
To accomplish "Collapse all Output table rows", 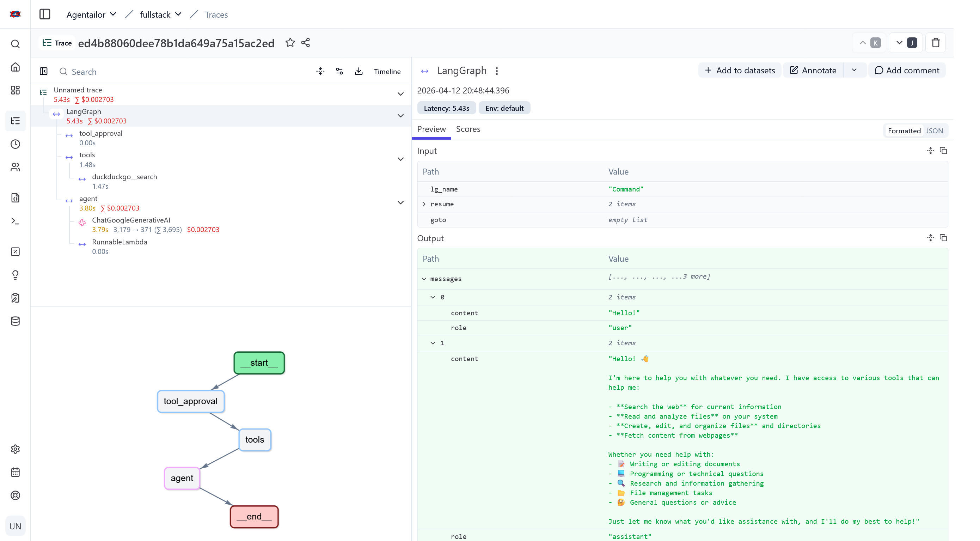I will (931, 238).
